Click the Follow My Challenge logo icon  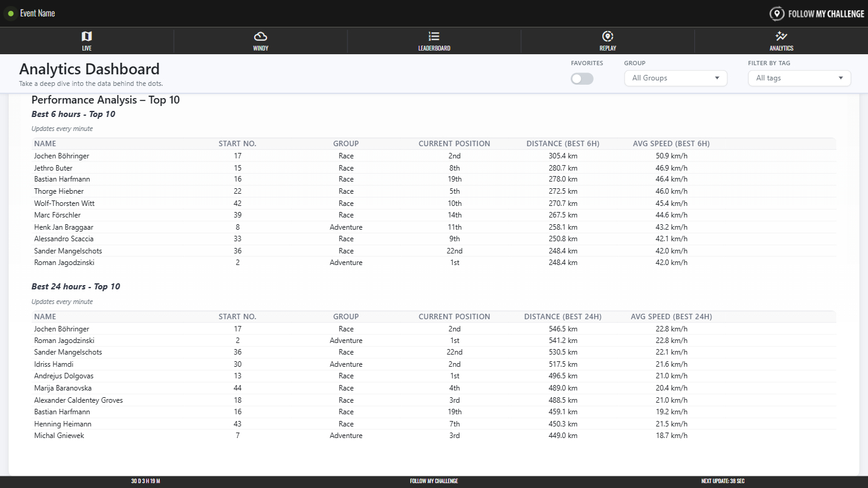click(x=777, y=13)
